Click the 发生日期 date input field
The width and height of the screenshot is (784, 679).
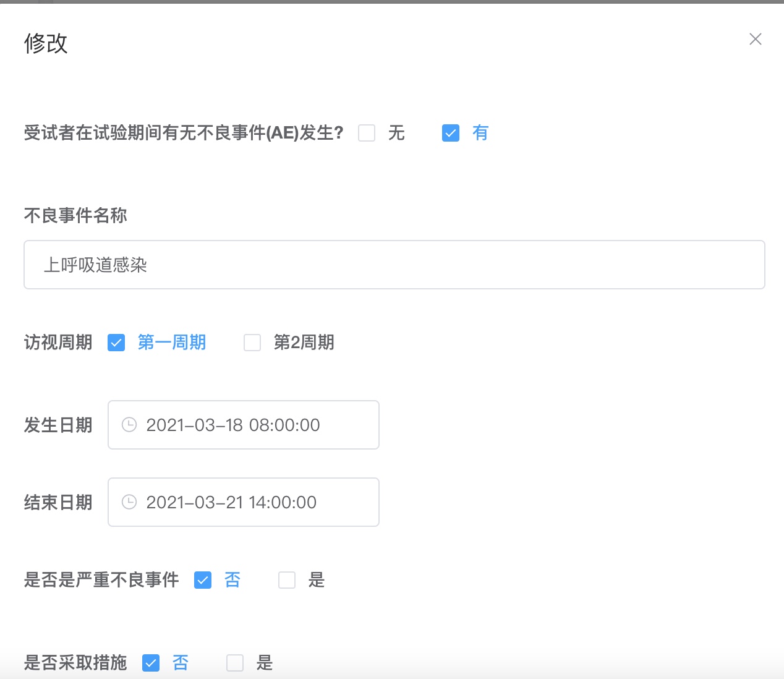point(243,425)
